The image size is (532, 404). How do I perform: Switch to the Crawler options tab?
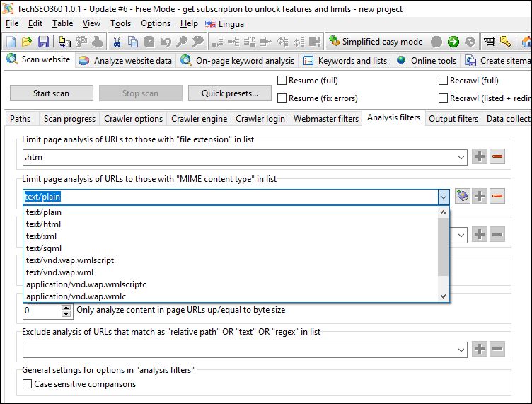[x=133, y=119]
